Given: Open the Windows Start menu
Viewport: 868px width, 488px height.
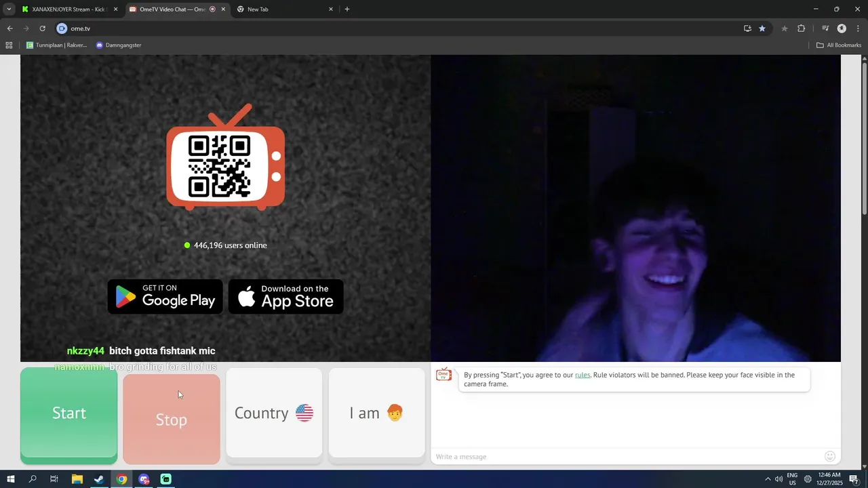Looking at the screenshot, I should tap(10, 479).
